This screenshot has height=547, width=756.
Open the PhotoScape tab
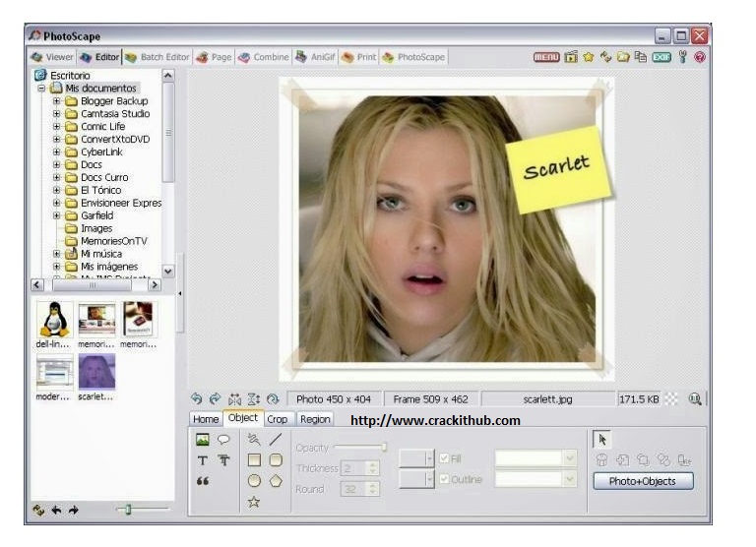pos(413,57)
